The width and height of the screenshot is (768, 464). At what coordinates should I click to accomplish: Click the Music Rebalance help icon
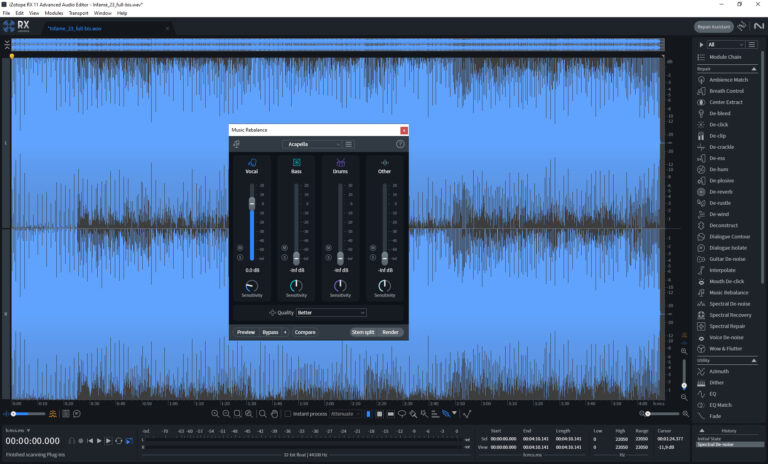pyautogui.click(x=400, y=144)
